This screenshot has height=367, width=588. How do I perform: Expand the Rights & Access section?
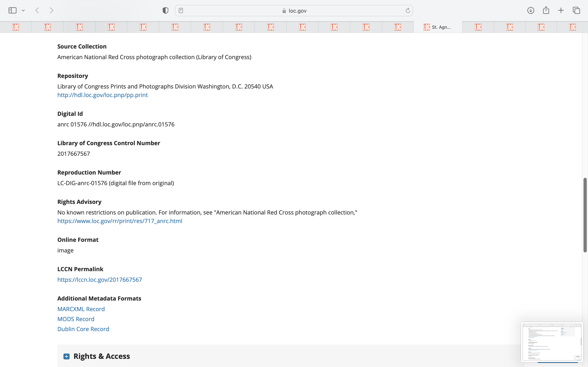[67, 356]
